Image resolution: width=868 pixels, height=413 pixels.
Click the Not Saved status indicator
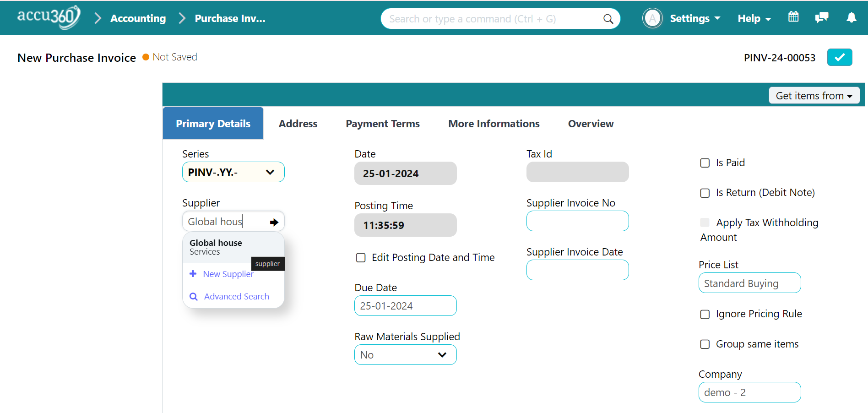tap(170, 57)
